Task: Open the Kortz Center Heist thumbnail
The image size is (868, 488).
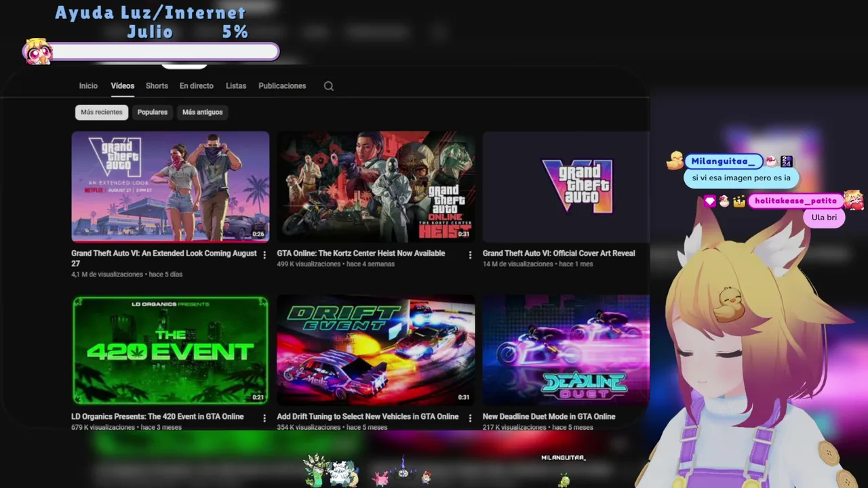Action: click(x=376, y=186)
